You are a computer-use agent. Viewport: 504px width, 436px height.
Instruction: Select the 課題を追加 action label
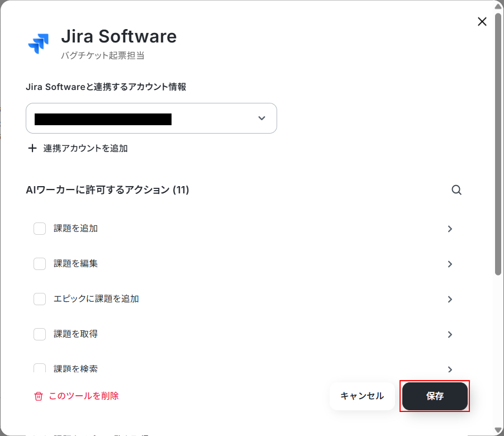point(75,229)
